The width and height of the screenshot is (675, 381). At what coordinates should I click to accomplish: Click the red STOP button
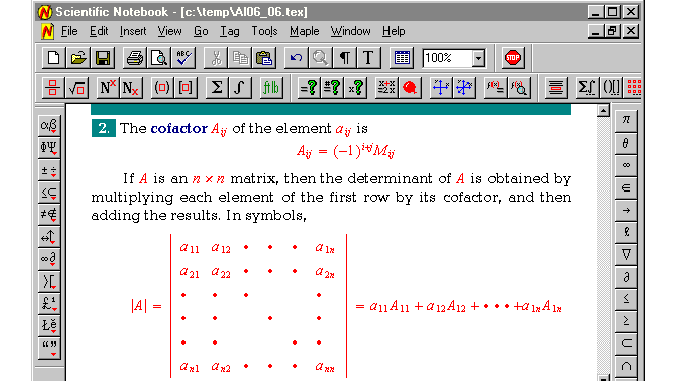point(513,58)
